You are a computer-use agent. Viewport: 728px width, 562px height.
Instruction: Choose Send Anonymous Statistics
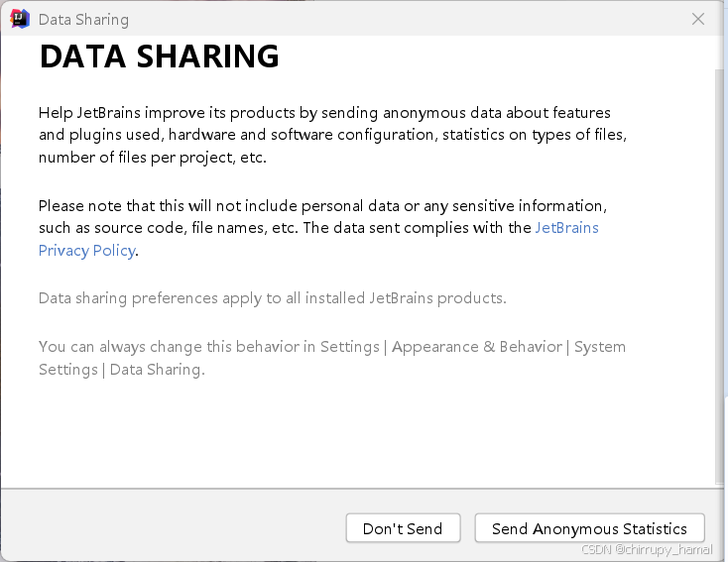click(589, 528)
